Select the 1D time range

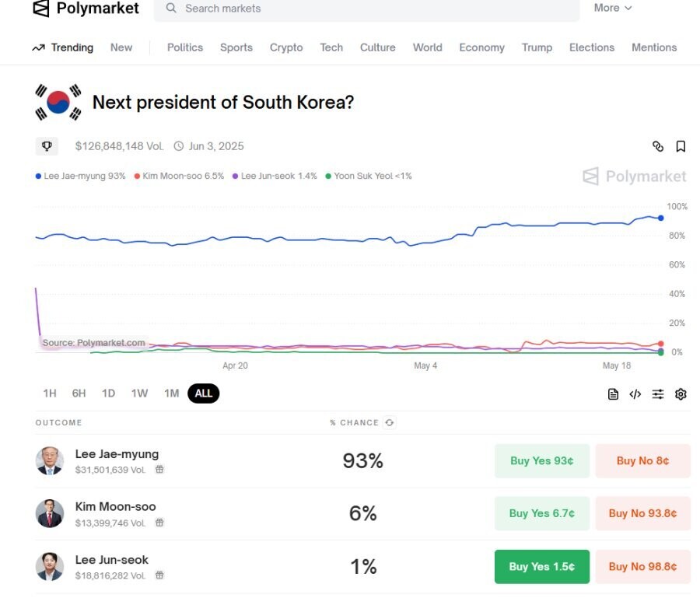click(x=108, y=393)
